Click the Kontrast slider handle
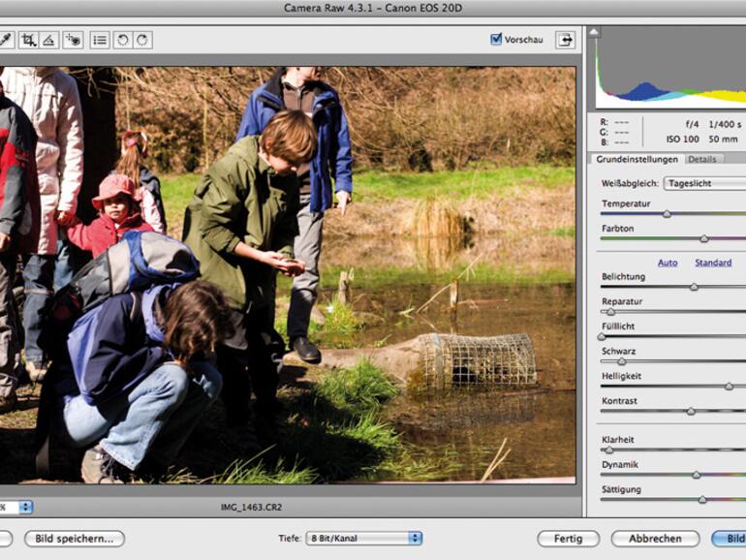The image size is (746, 560). [x=691, y=411]
